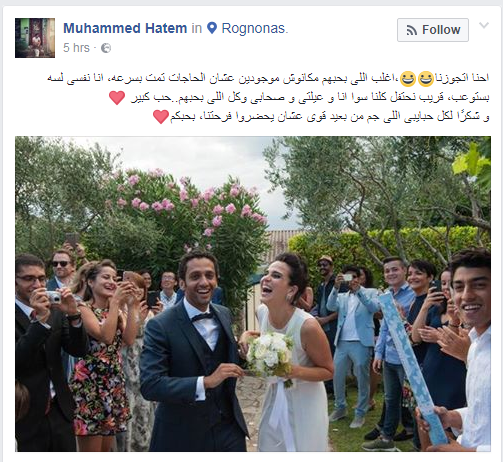The width and height of the screenshot is (503, 462).
Task: Click the Follow button
Action: coord(433,30)
